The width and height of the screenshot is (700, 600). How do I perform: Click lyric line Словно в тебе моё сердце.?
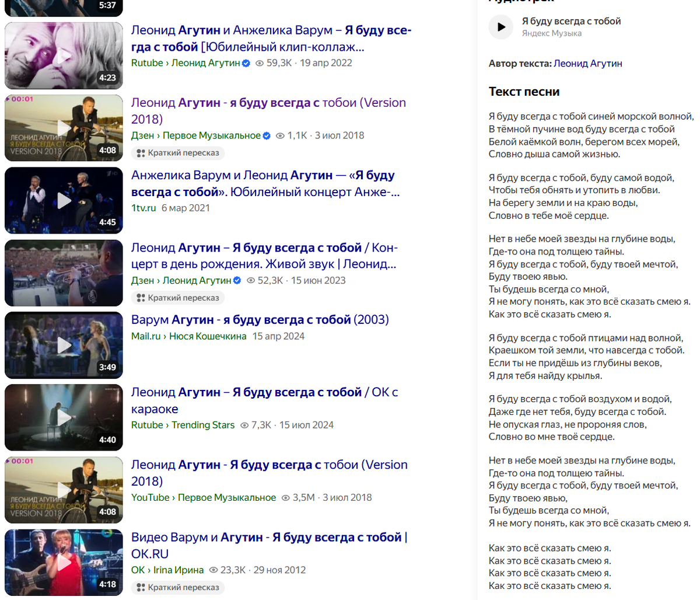(548, 216)
